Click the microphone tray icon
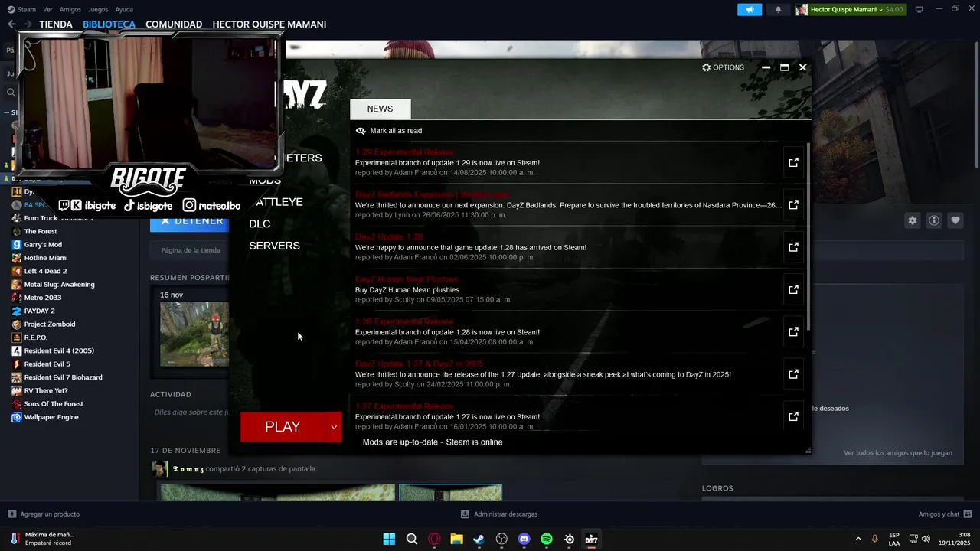980x551 pixels. 874,539
